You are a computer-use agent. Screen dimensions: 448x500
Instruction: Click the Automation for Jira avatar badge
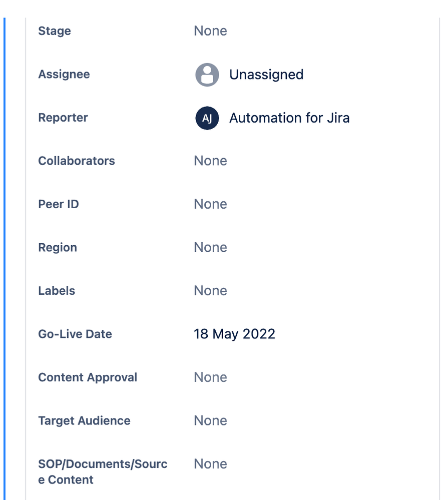pyautogui.click(x=207, y=118)
